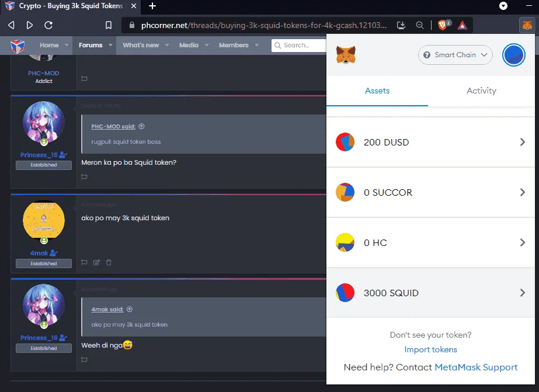Expand the Home dropdown arrow

point(67,45)
